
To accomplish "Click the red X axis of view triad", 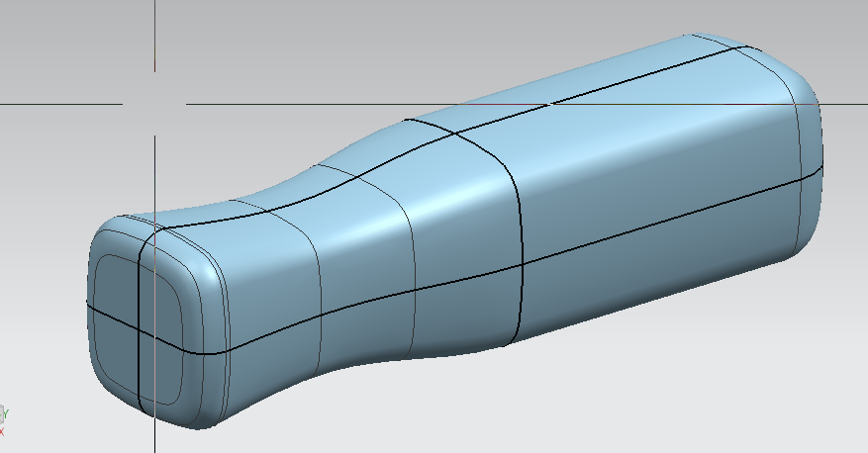I will pos(2,432).
